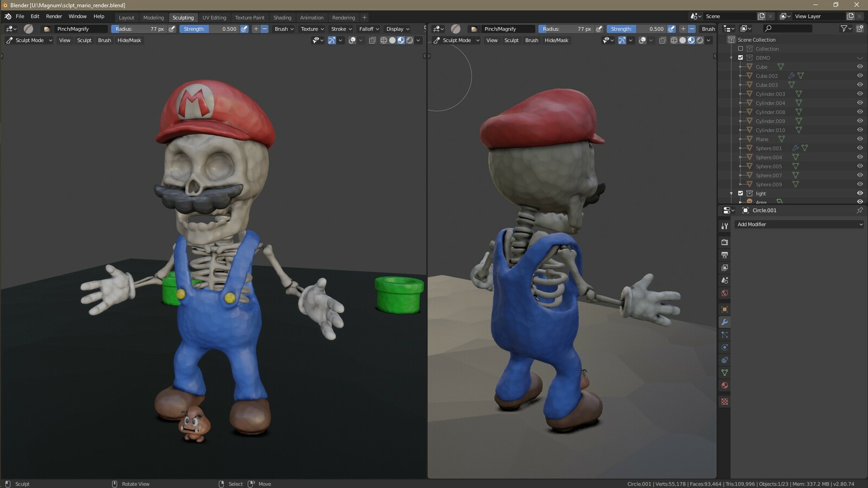868x488 pixels.
Task: Switch right viewport to wireframe shading
Action: coord(674,40)
